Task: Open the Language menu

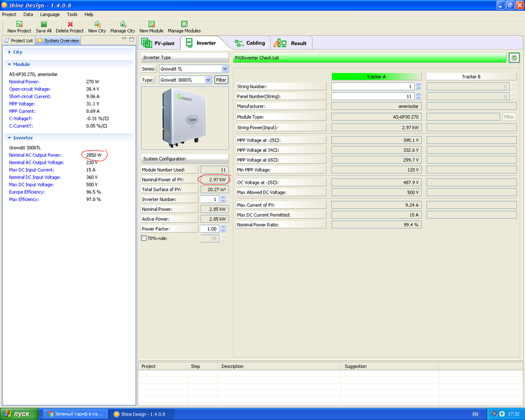Action: coord(50,15)
